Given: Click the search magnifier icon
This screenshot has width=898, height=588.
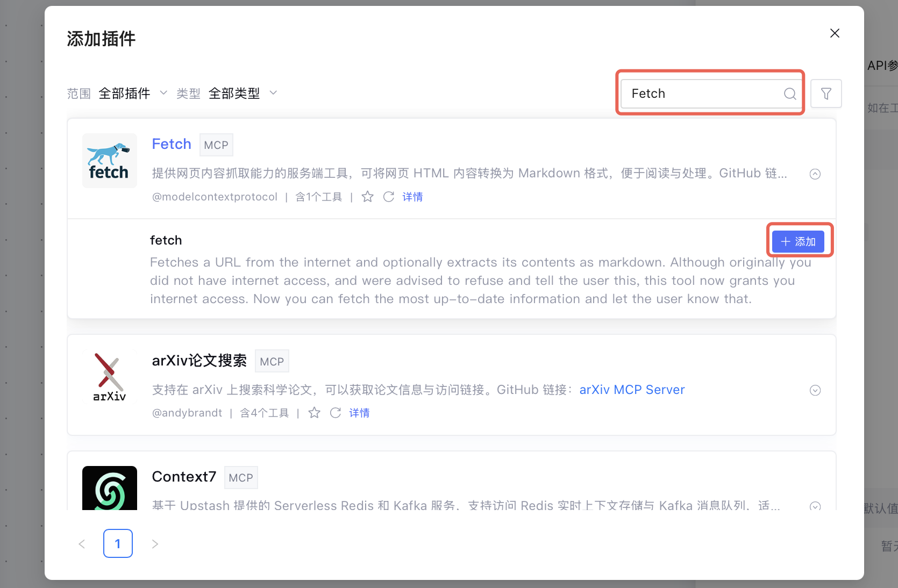Looking at the screenshot, I should [789, 94].
